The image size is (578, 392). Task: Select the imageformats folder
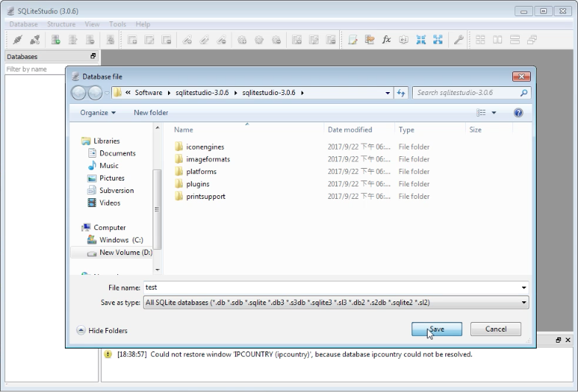208,159
